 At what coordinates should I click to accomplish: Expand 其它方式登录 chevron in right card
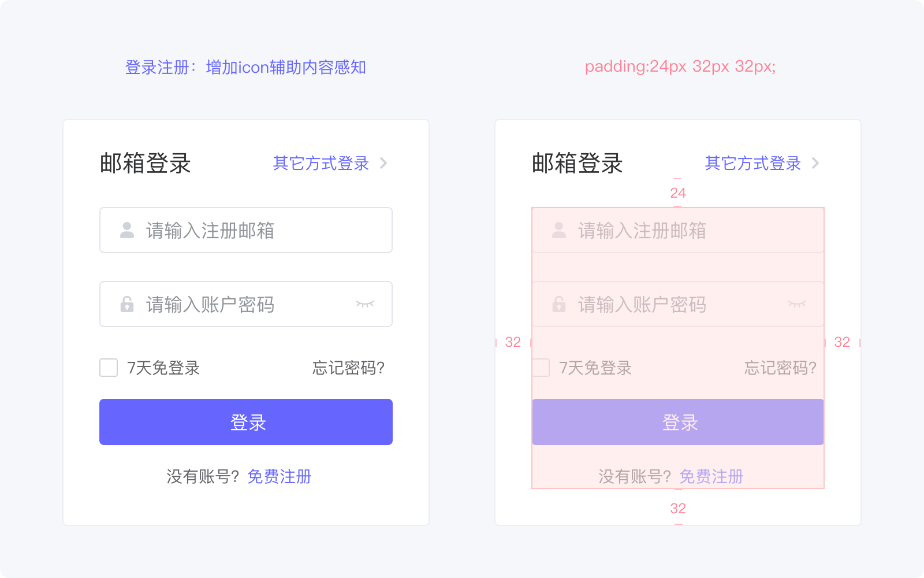coord(815,163)
